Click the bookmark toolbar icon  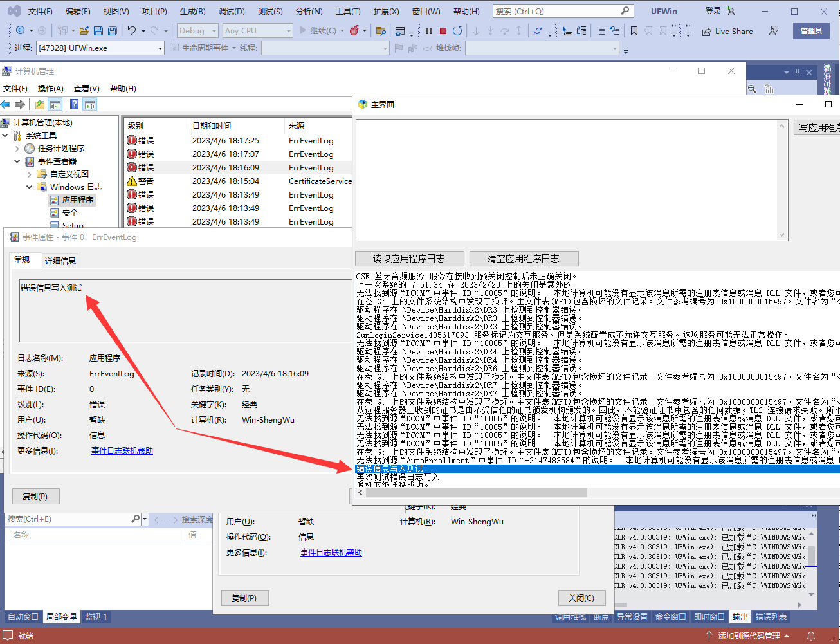634,31
